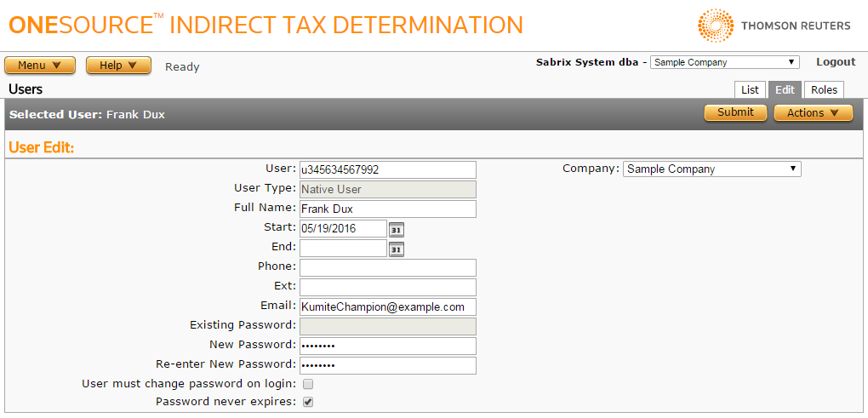The height and width of the screenshot is (418, 868).
Task: Select the Edit tab
Action: click(x=785, y=90)
